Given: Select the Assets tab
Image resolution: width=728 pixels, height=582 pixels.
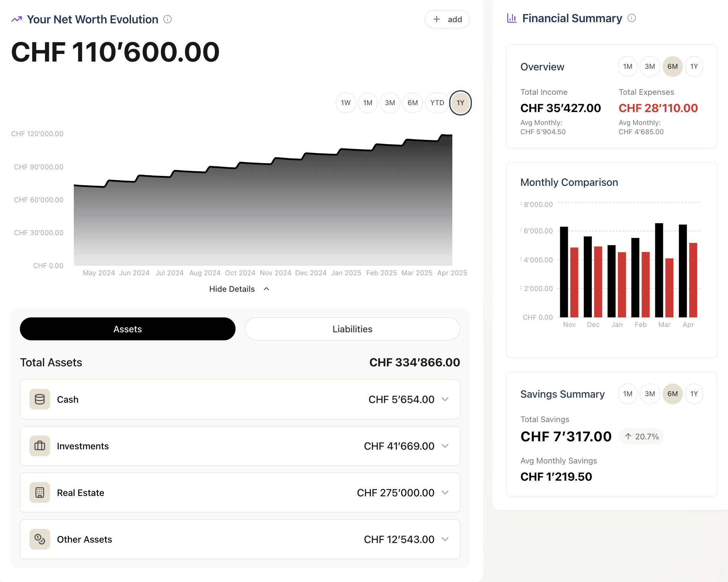Looking at the screenshot, I should [x=128, y=329].
